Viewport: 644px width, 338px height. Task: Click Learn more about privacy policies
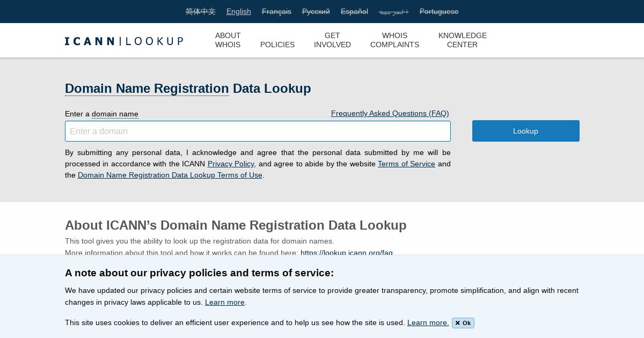pos(225,302)
